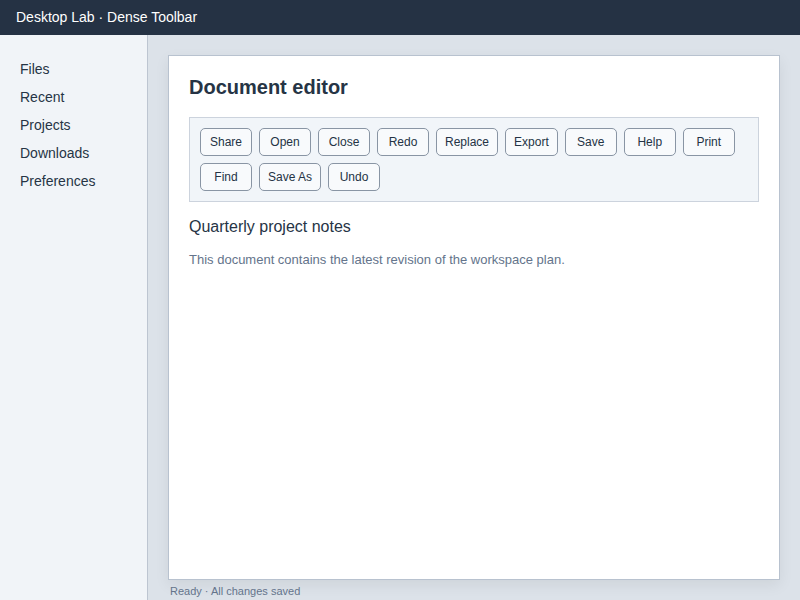Open Recent in the sidebar
Screen dimensions: 800x600
[42, 97]
